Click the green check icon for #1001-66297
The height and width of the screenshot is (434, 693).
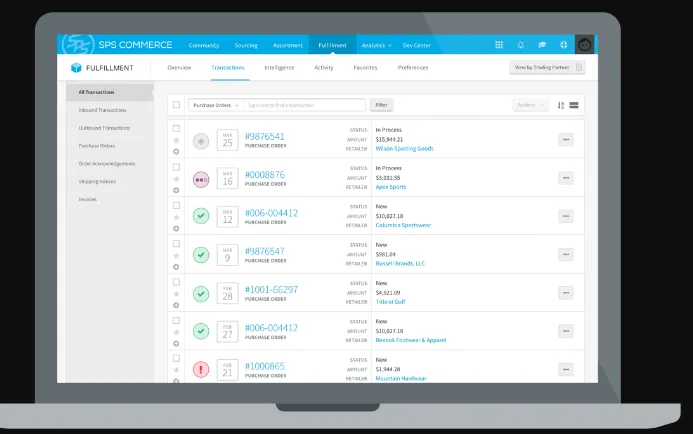tap(201, 293)
